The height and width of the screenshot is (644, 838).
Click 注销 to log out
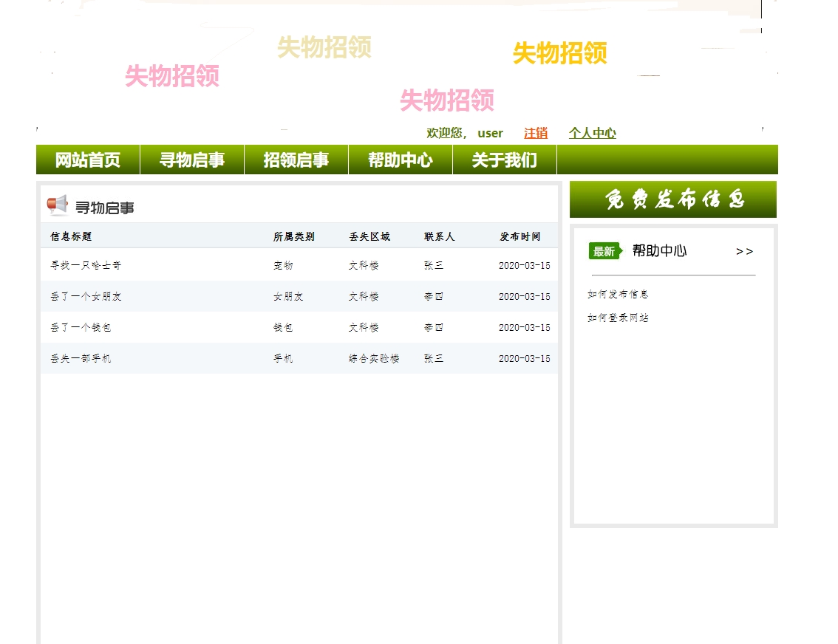534,133
